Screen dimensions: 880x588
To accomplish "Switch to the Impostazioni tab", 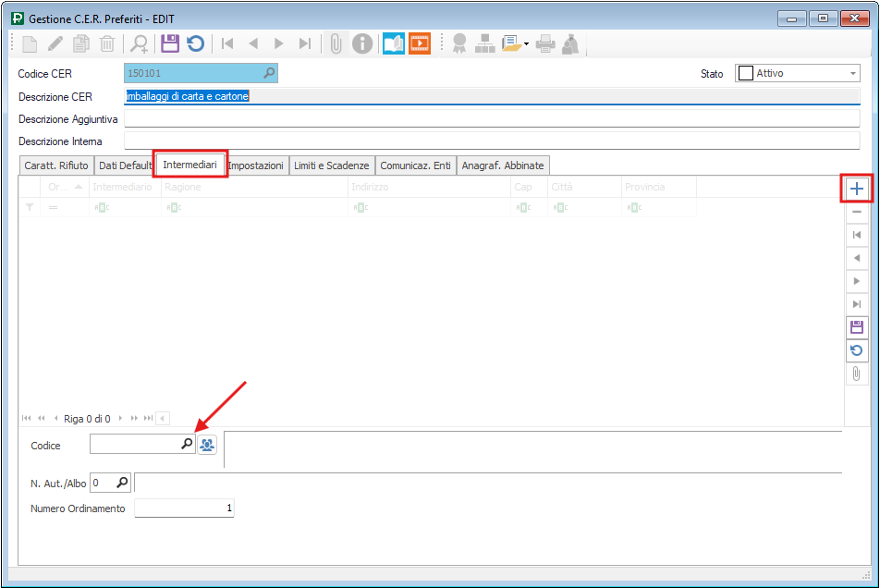I will (x=256, y=165).
